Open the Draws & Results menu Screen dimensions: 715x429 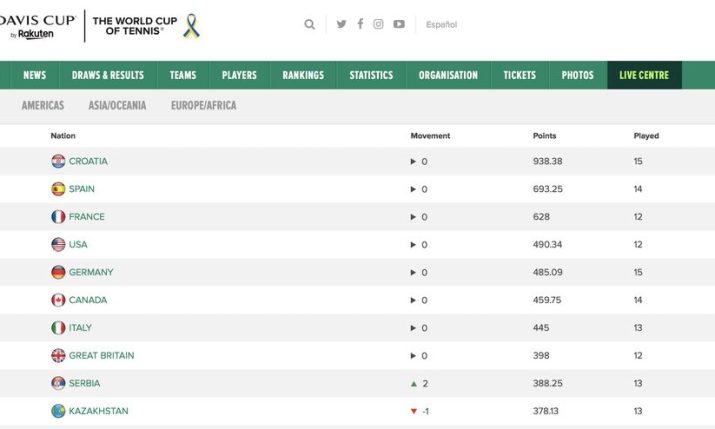108,75
